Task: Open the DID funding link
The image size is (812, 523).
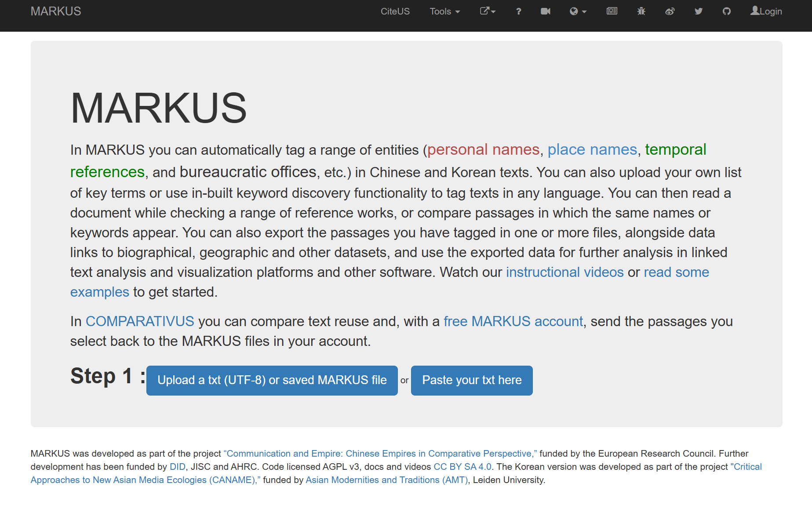Action: tap(178, 467)
